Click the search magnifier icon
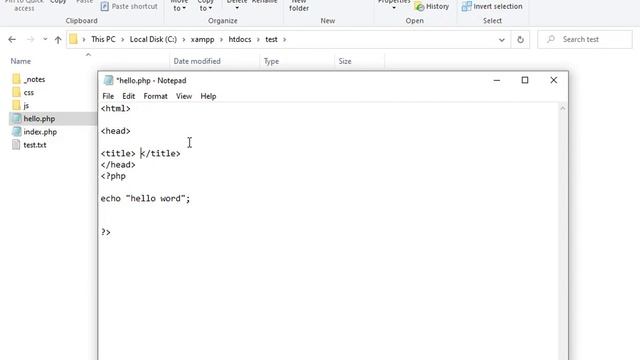Image resolution: width=640 pixels, height=360 pixels. [x=551, y=39]
